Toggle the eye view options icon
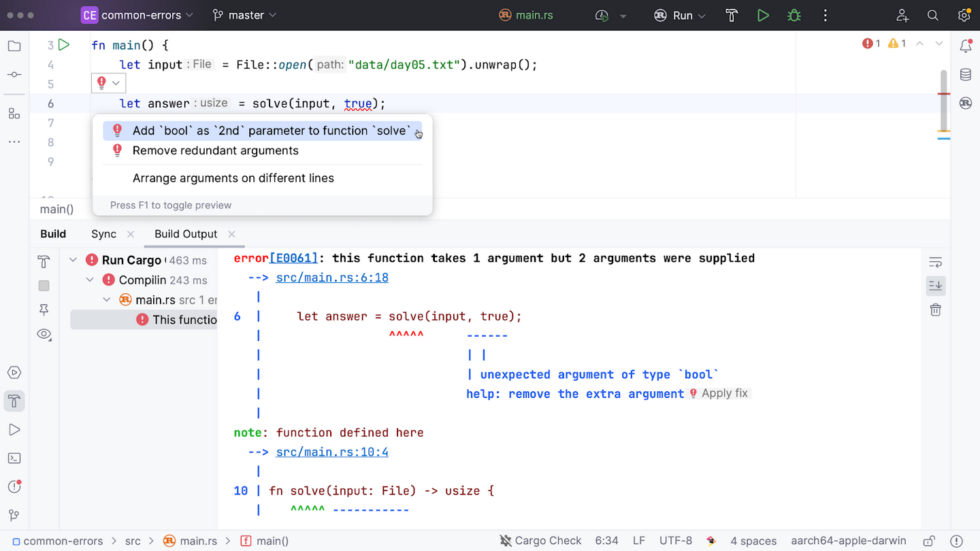Screen dimensions: 980x551 (44, 334)
